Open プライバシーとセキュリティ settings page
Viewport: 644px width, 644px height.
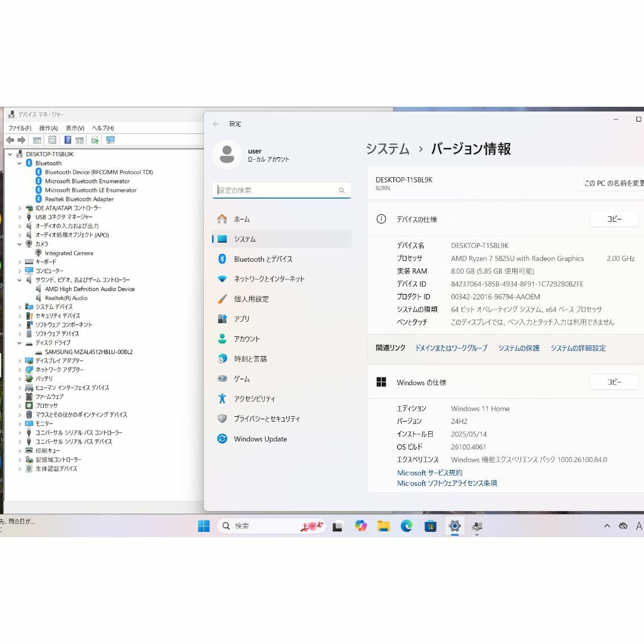pyautogui.click(x=281, y=419)
